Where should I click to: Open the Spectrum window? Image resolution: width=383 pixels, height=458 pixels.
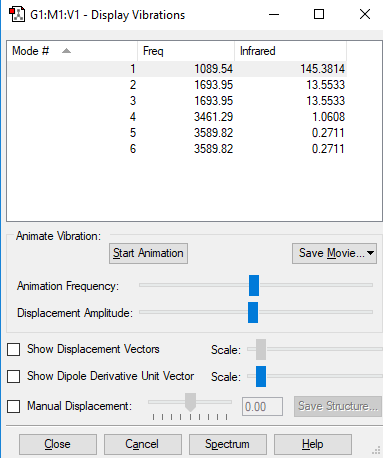coord(228,444)
